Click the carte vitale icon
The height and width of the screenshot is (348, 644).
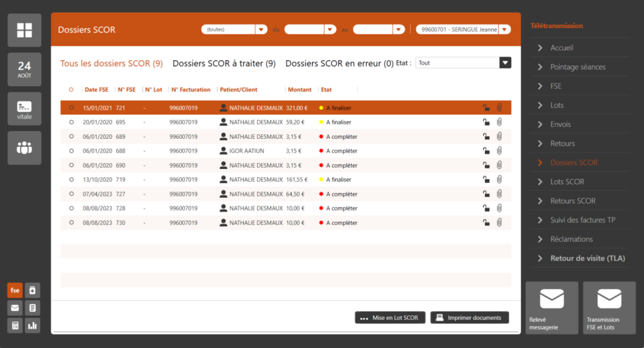point(25,109)
